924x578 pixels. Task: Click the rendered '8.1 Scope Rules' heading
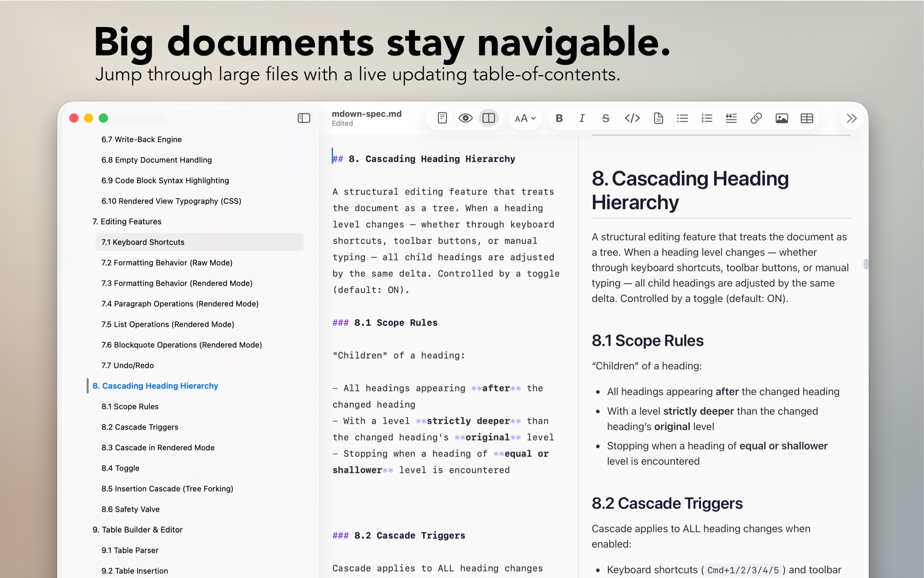point(647,341)
